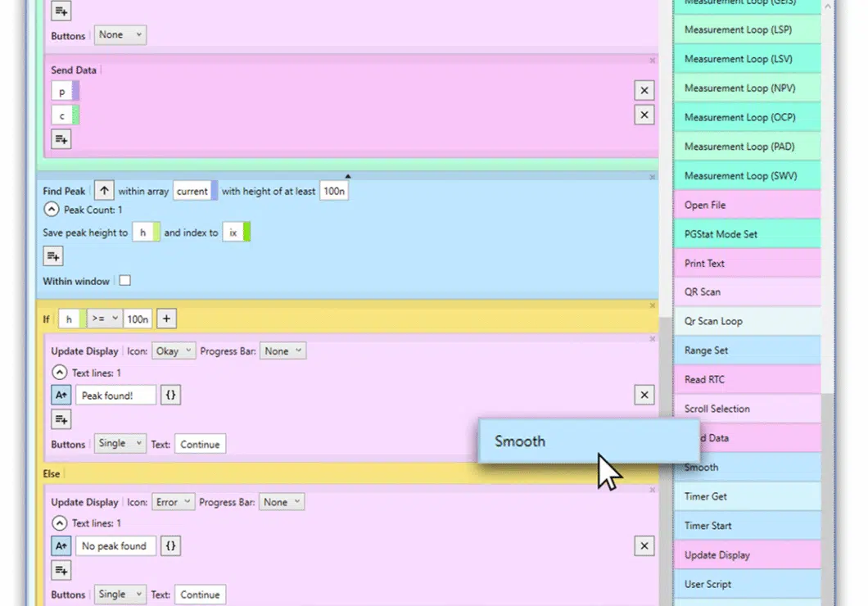Click the peak direction up-arrow icon
Viewport: 868px width, 606px height.
pyautogui.click(x=104, y=191)
